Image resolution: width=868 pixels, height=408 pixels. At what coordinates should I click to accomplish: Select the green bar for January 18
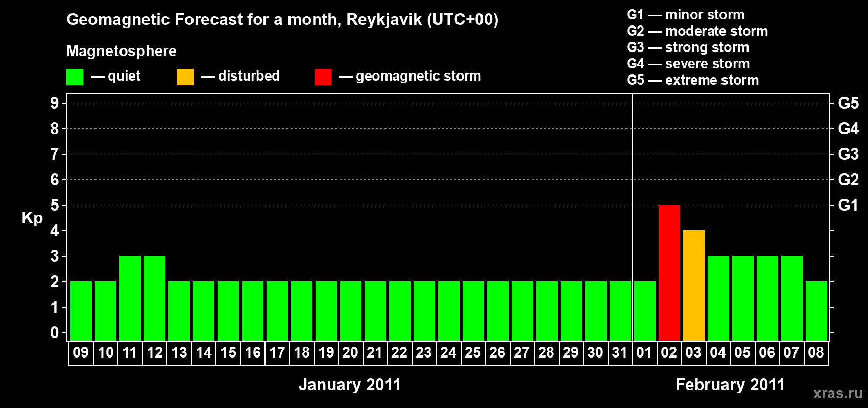(x=302, y=311)
